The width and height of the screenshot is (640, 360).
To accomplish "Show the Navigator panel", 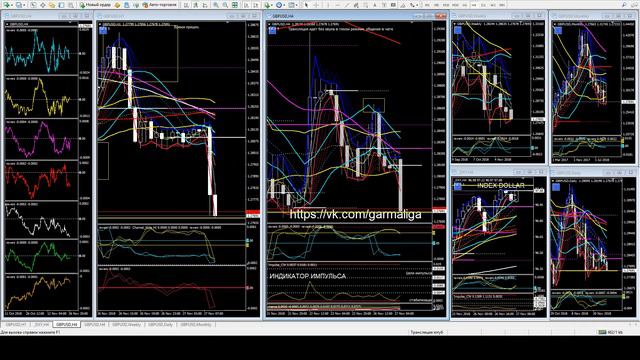I will 52,5.
